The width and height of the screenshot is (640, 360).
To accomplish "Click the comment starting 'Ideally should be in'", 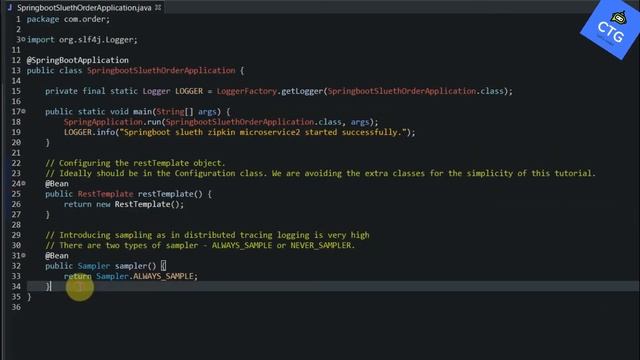I will [x=320, y=173].
